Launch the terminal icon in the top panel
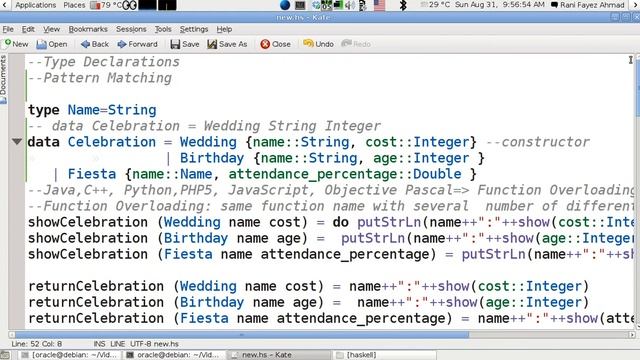This screenshot has width=640, height=360. click(x=300, y=5)
